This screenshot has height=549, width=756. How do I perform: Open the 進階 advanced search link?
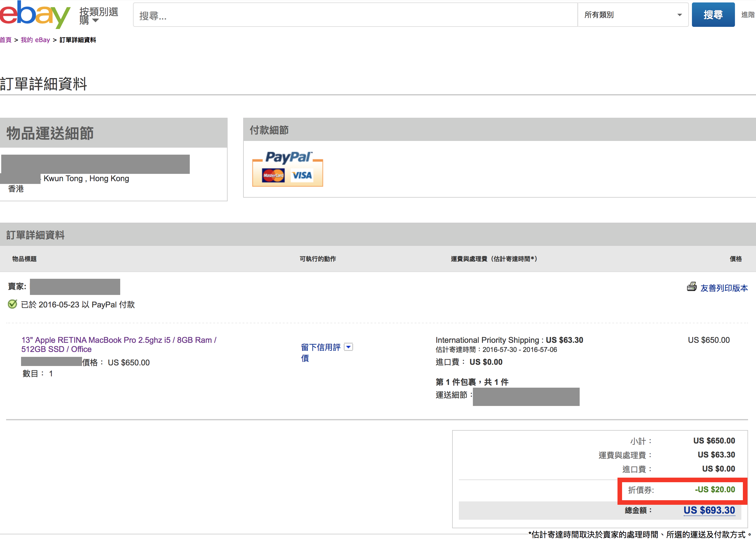[748, 15]
